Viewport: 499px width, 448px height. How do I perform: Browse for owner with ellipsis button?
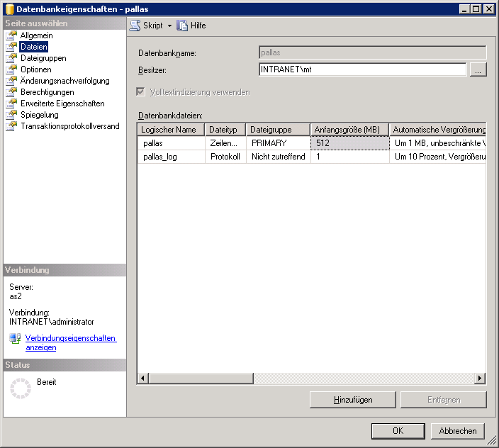(x=478, y=69)
